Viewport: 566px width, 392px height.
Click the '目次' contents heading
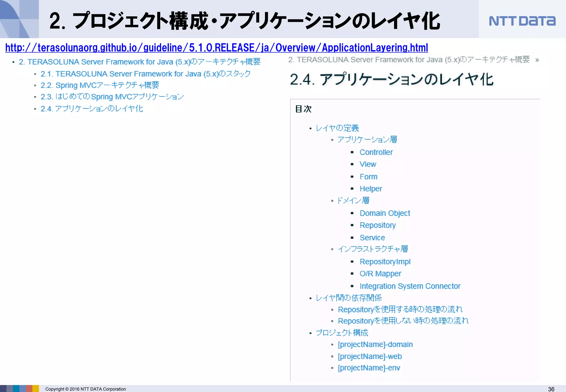point(303,109)
